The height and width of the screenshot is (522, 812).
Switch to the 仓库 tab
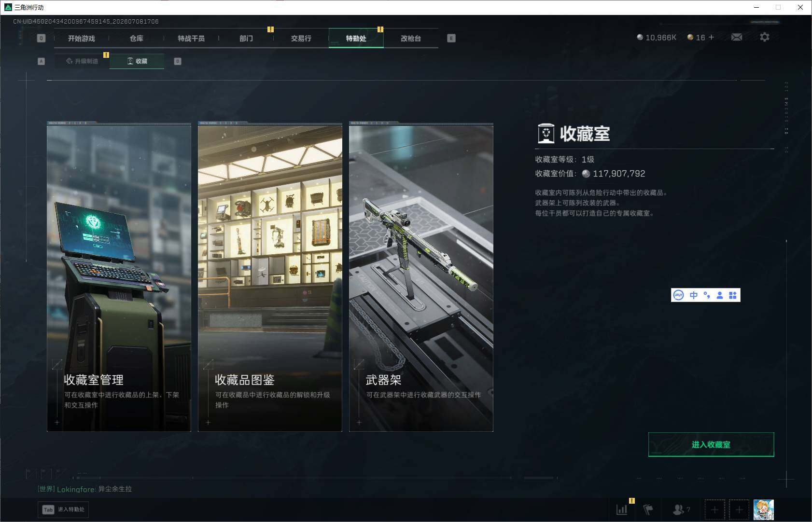tap(136, 38)
